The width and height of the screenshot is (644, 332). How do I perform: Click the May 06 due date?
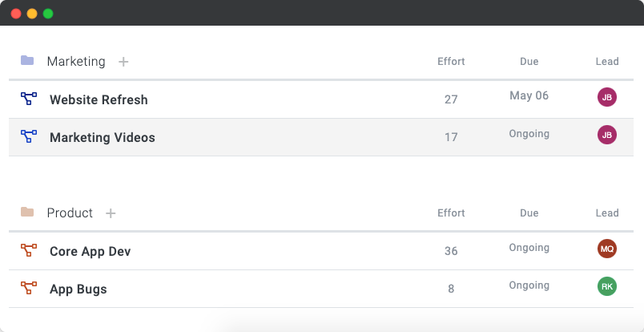(529, 95)
